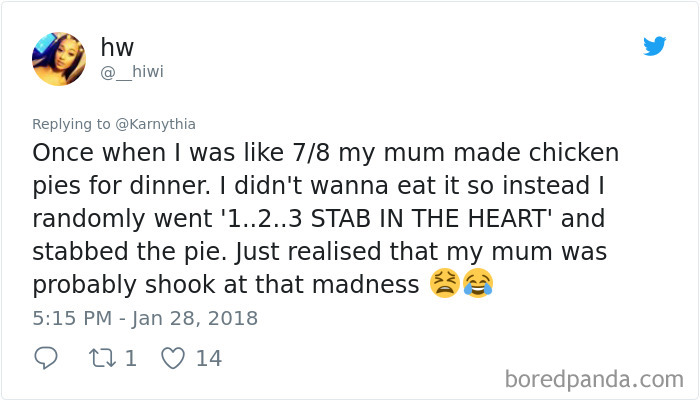The image size is (700, 401).
Task: Click the weary face emoji
Action: click(x=444, y=284)
